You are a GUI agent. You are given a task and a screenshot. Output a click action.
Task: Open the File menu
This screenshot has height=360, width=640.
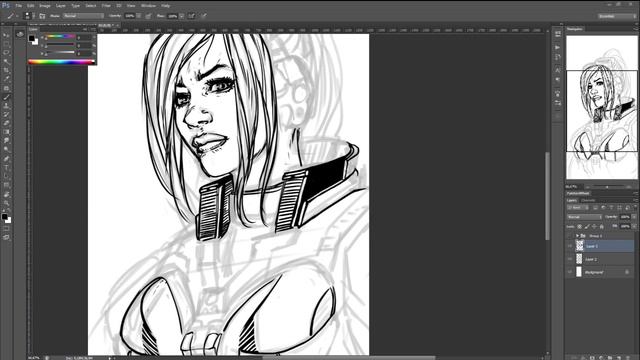pyautogui.click(x=19, y=6)
